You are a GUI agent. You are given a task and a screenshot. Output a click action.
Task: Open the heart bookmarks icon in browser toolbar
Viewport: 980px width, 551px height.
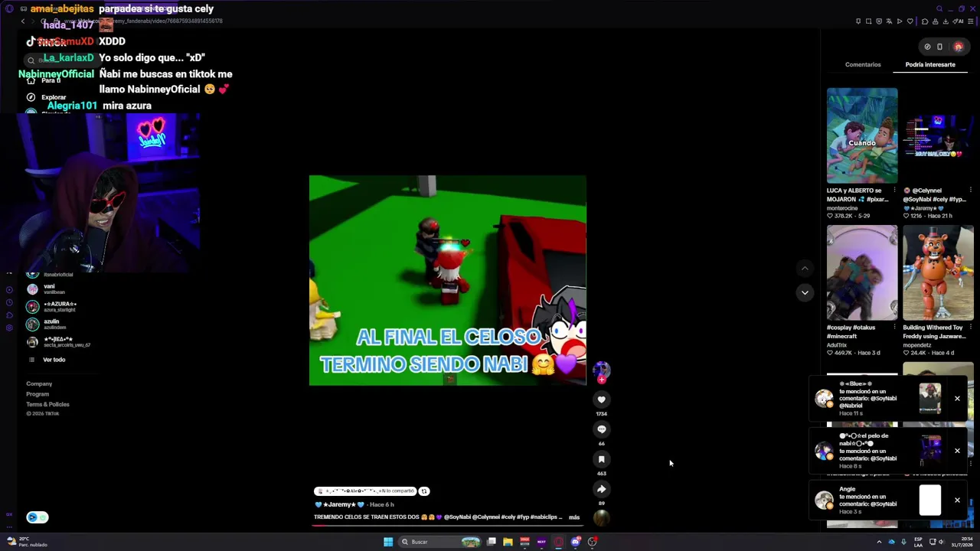(x=910, y=21)
